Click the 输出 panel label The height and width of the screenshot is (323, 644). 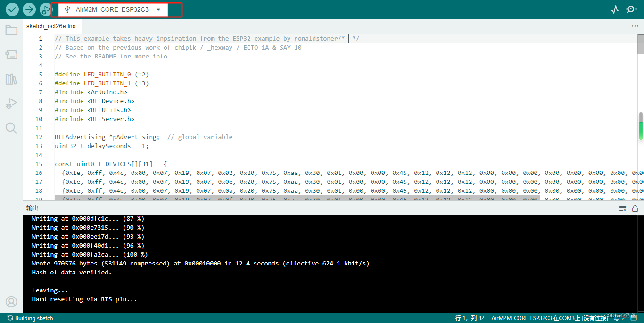tap(33, 208)
